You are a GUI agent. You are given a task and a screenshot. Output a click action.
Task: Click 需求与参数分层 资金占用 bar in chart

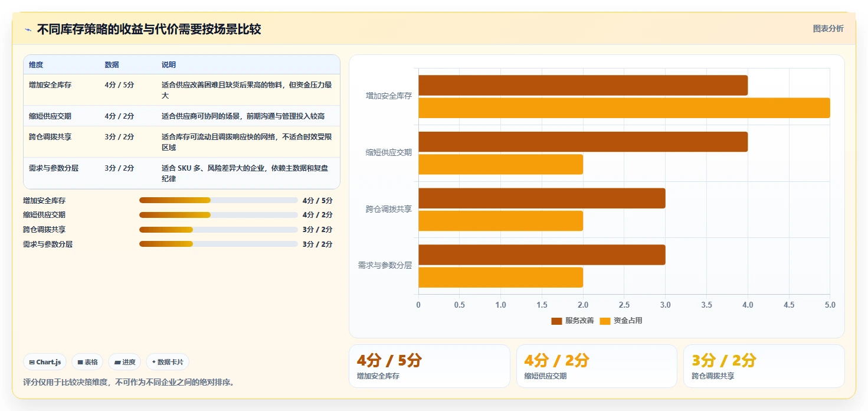(500, 278)
